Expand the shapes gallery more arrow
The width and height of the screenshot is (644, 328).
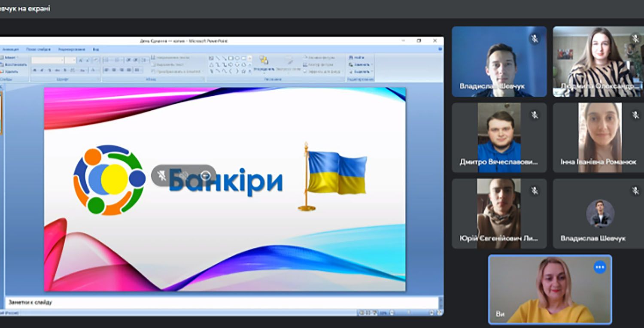(250, 71)
